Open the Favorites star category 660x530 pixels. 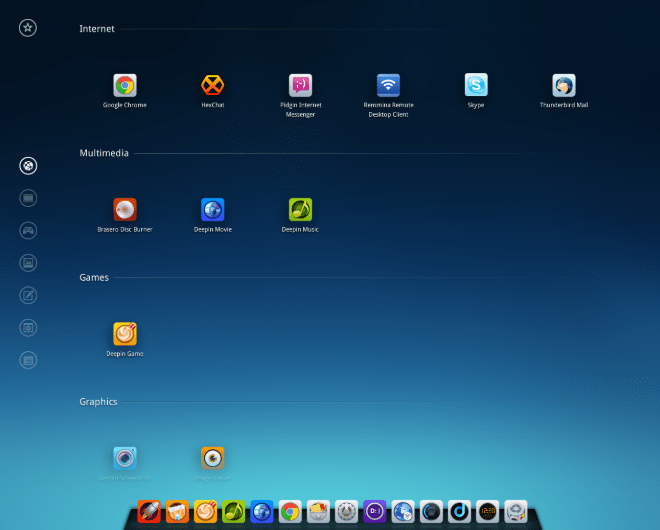coord(28,28)
